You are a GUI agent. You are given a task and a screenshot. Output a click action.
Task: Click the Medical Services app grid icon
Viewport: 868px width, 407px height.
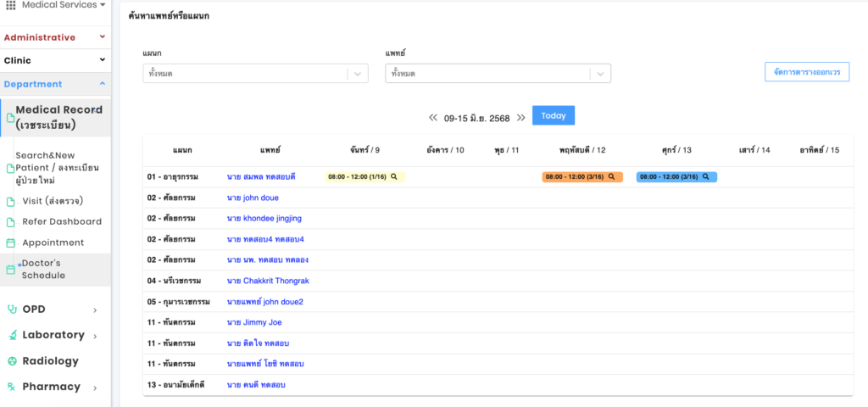click(x=11, y=5)
